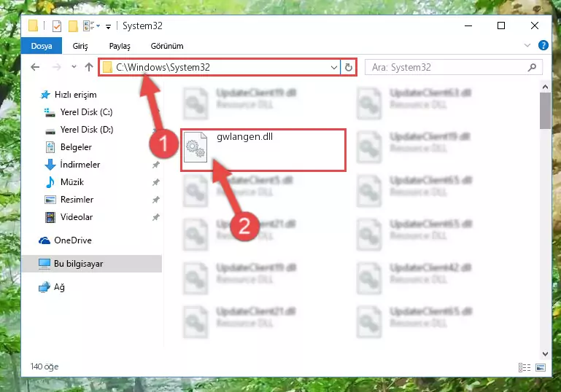Click the yellow folder icon in the title bar
This screenshot has width=561, height=392.
point(34,26)
